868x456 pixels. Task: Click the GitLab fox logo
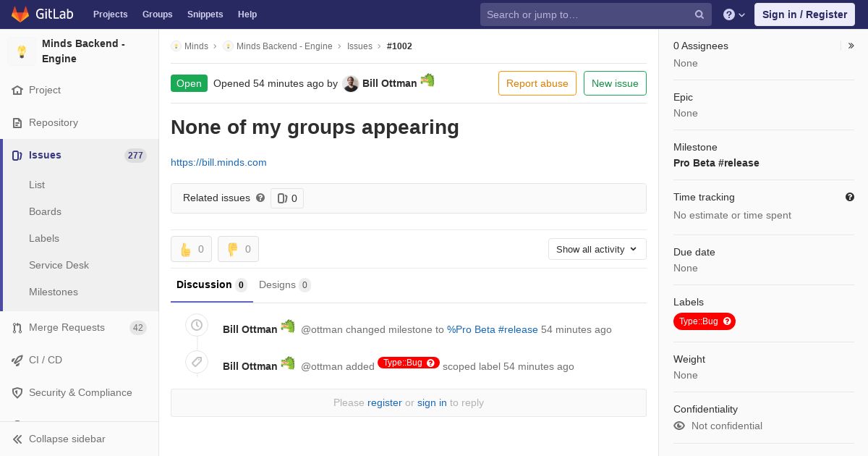click(x=20, y=14)
